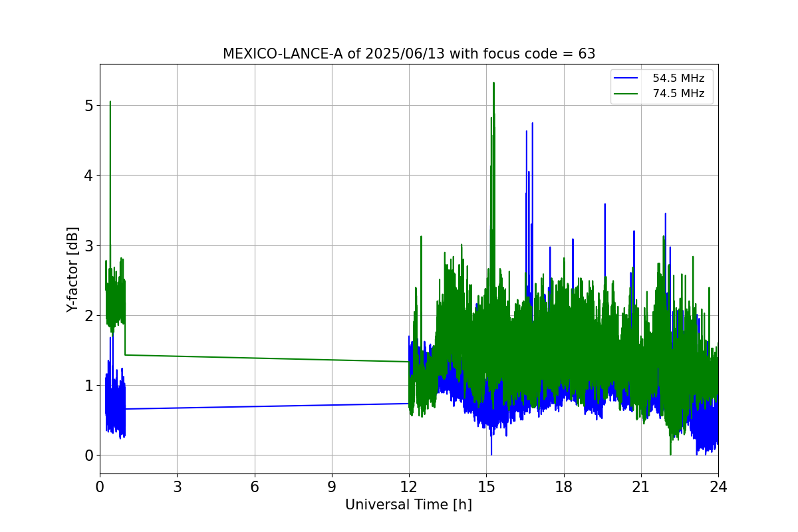Click y-axis tick label 5
This screenshot has height=532, width=798.
pyautogui.click(x=89, y=106)
